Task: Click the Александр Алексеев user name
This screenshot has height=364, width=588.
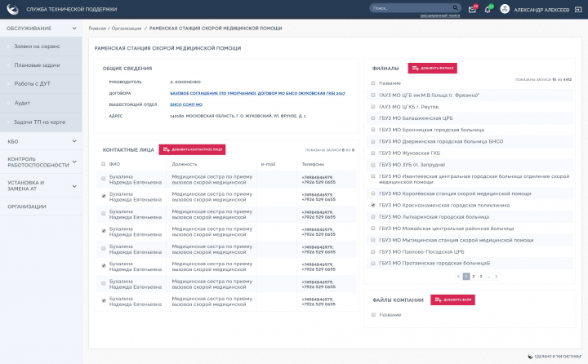Action: coord(541,10)
